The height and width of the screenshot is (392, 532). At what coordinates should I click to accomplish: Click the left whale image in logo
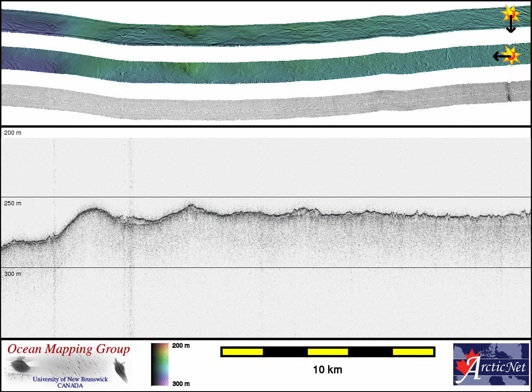pyautogui.click(x=20, y=365)
